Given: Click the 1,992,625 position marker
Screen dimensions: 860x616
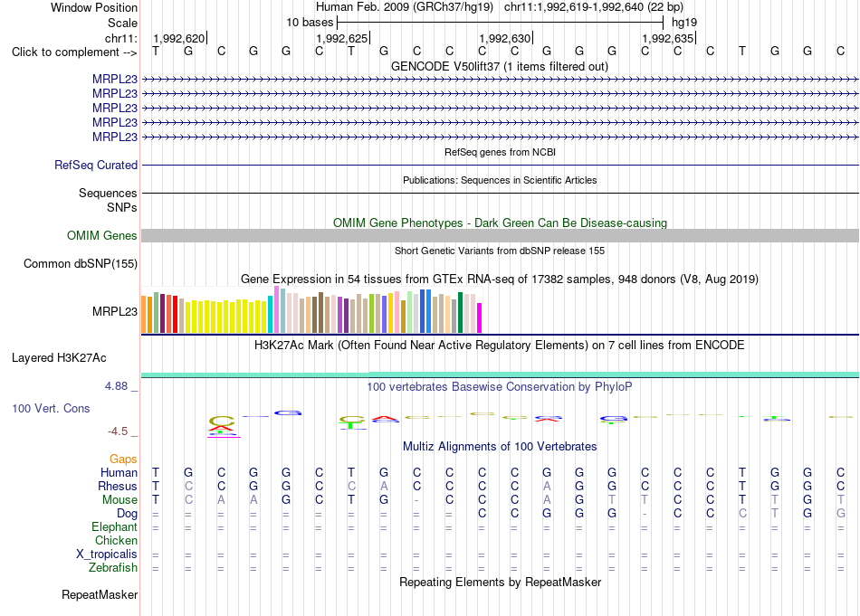Looking at the screenshot, I should pyautogui.click(x=341, y=38).
